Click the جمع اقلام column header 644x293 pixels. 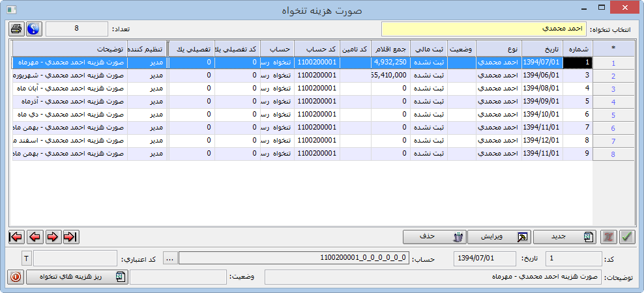point(390,49)
